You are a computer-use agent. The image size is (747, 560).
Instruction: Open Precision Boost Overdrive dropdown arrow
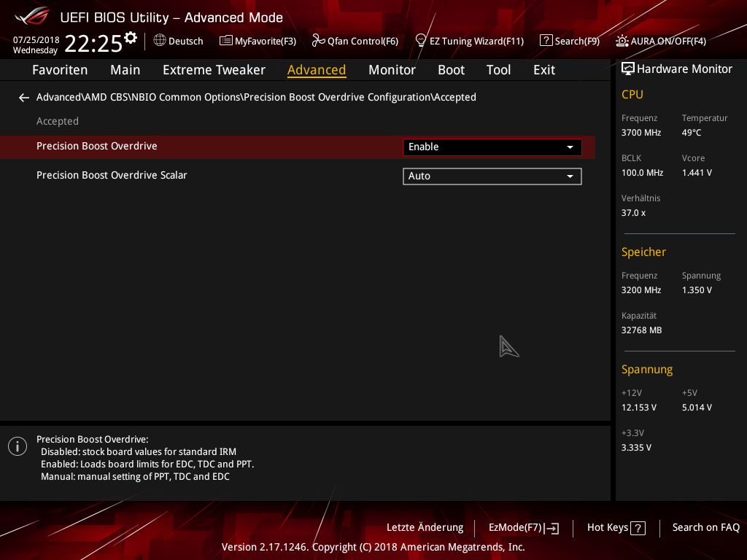(570, 147)
